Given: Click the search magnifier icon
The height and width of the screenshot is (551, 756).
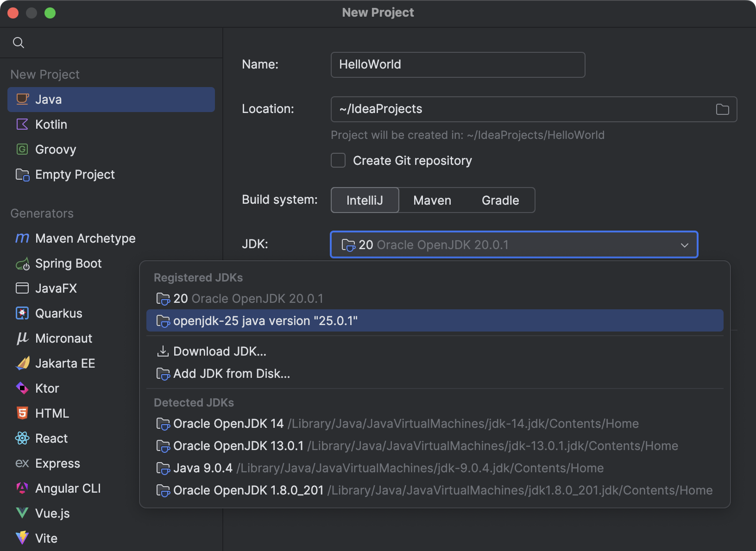Looking at the screenshot, I should tap(19, 43).
